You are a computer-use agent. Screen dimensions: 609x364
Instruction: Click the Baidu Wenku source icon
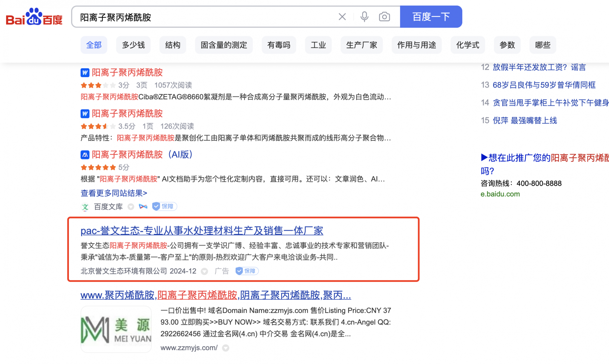coord(85,207)
